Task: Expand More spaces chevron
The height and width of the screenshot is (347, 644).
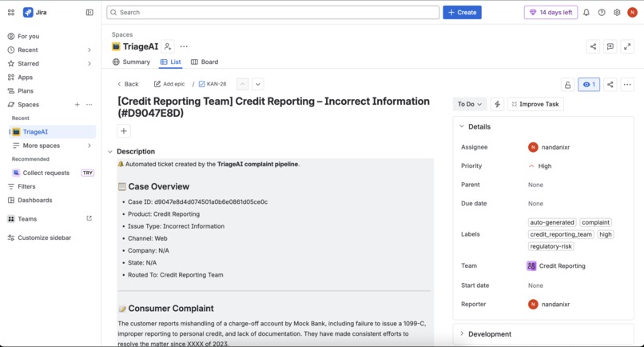Action: pyautogui.click(x=89, y=146)
